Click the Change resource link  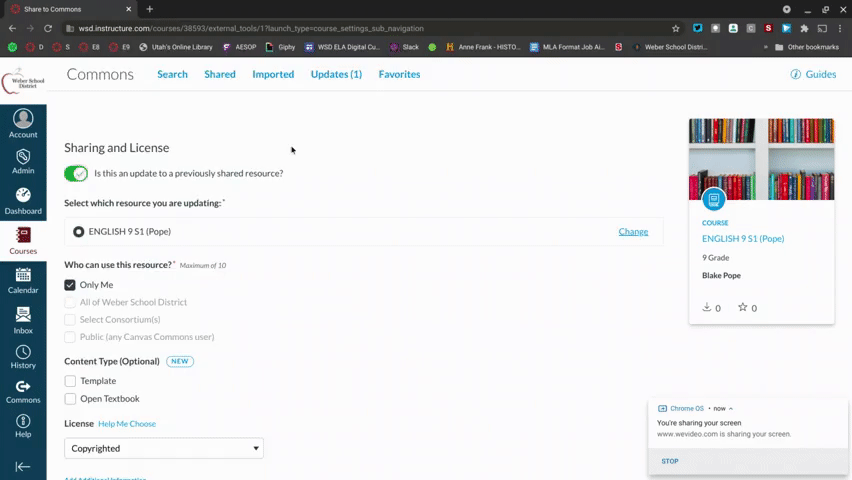[x=633, y=232]
